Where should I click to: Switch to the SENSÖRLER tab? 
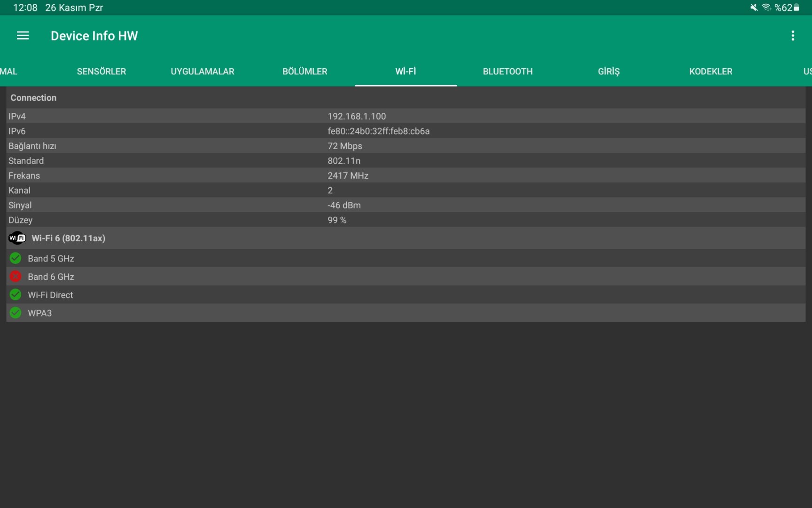(x=101, y=71)
